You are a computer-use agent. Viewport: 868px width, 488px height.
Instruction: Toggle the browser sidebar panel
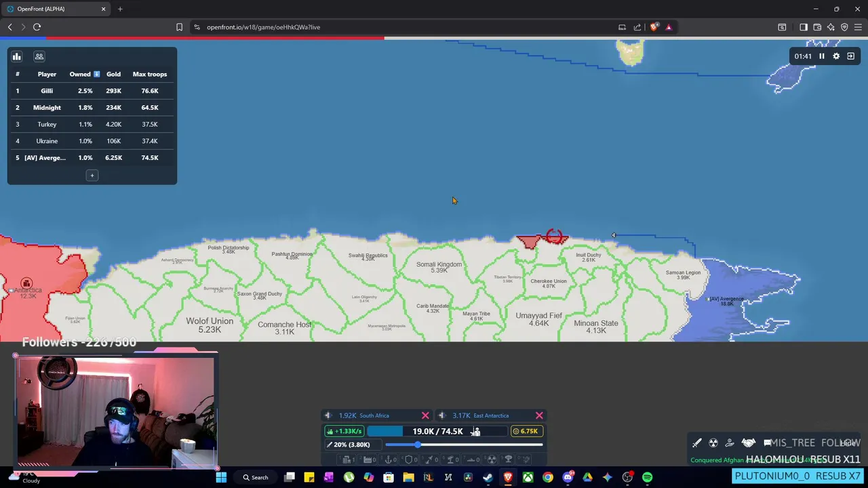[804, 27]
